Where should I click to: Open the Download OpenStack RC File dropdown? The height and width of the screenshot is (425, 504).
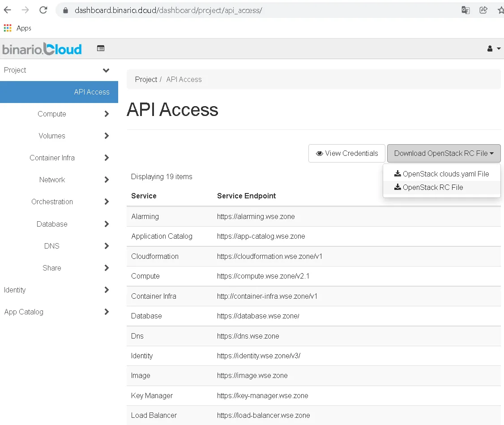tap(444, 153)
